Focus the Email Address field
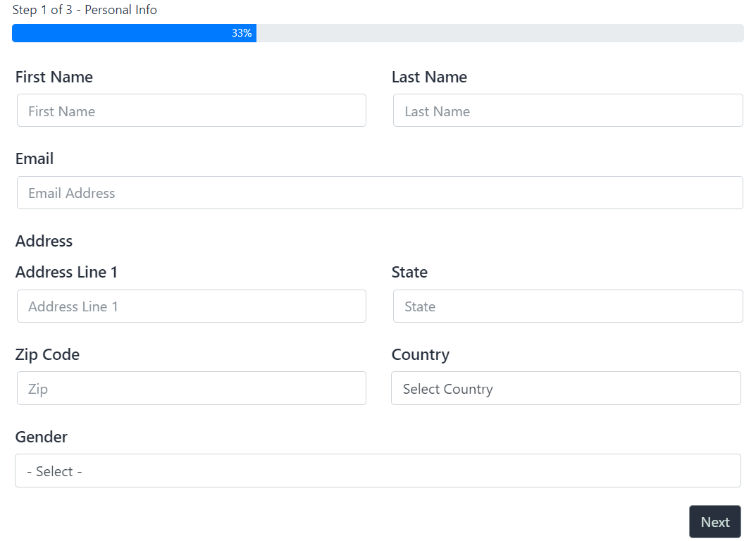Screen dimensions: 756x541 [379, 192]
